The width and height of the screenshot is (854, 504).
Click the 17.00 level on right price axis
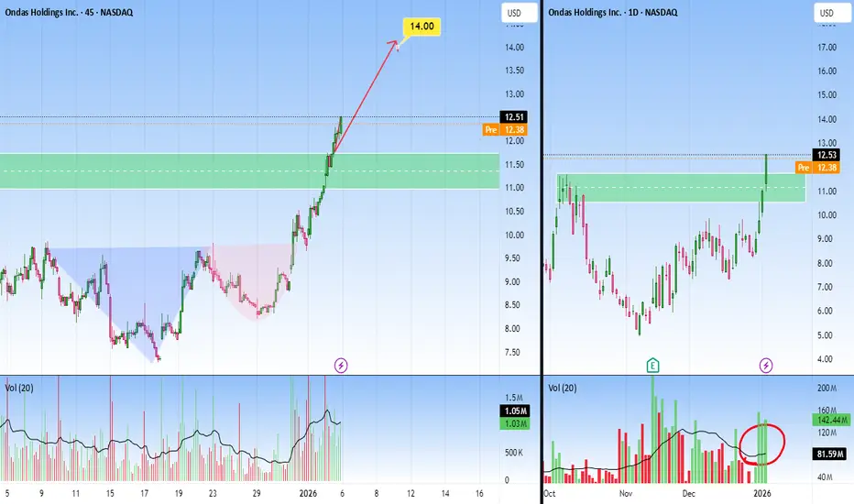click(827, 48)
